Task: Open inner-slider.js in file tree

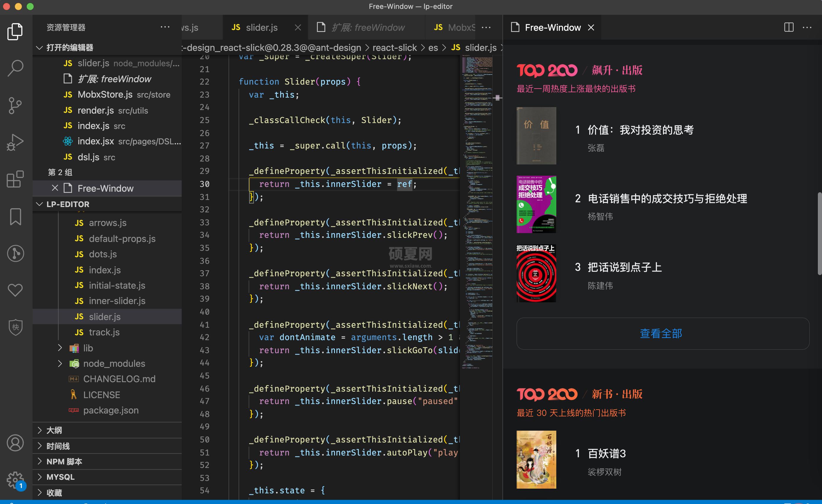Action: [x=107, y=301]
